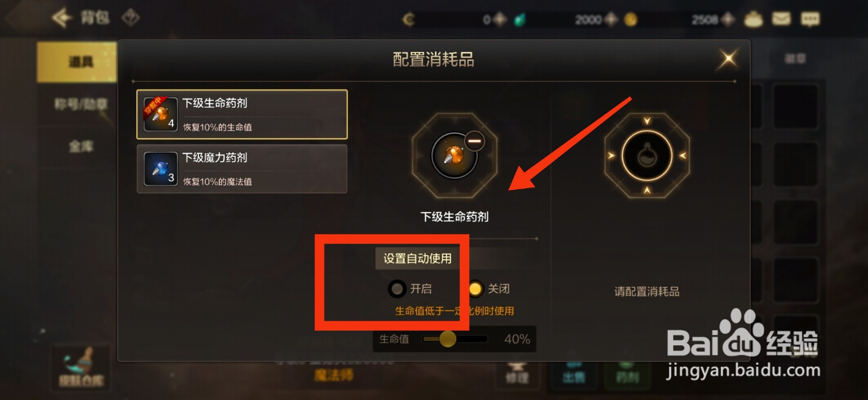Click the gold coin currency icon

click(630, 20)
